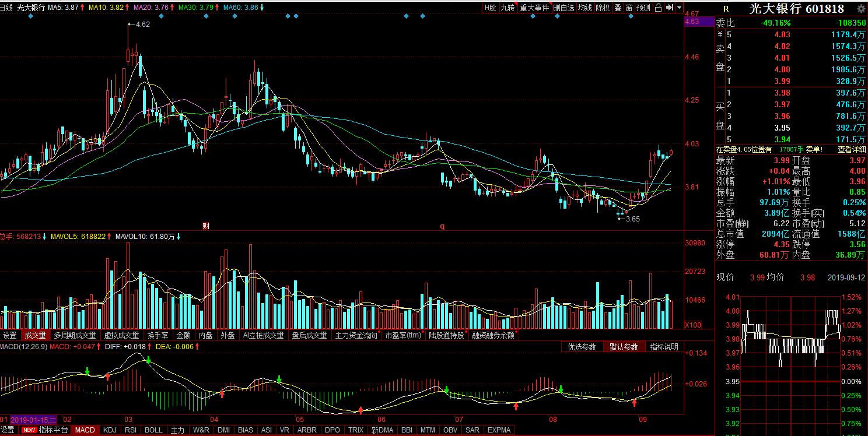This screenshot has height=436, width=868.
Task: Open the 预测 forecast tool
Action: (x=643, y=8)
